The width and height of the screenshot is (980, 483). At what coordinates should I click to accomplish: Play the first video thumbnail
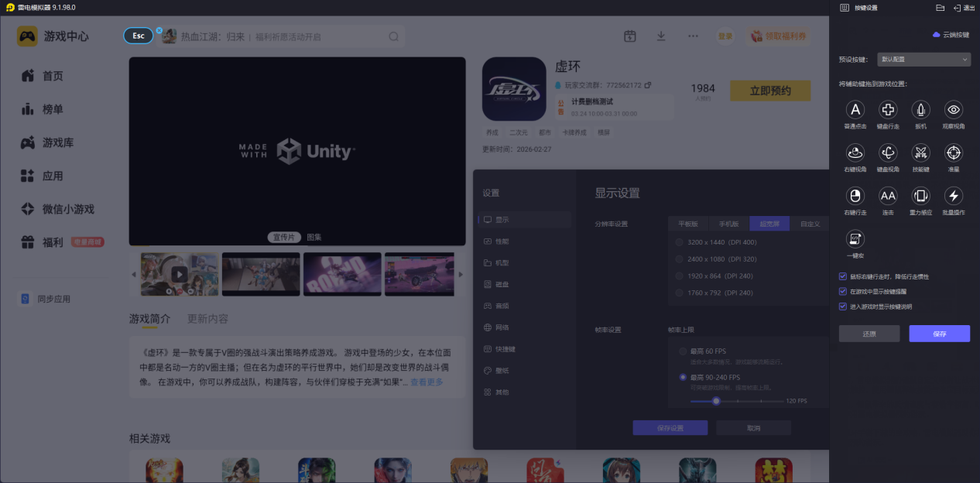click(x=179, y=274)
